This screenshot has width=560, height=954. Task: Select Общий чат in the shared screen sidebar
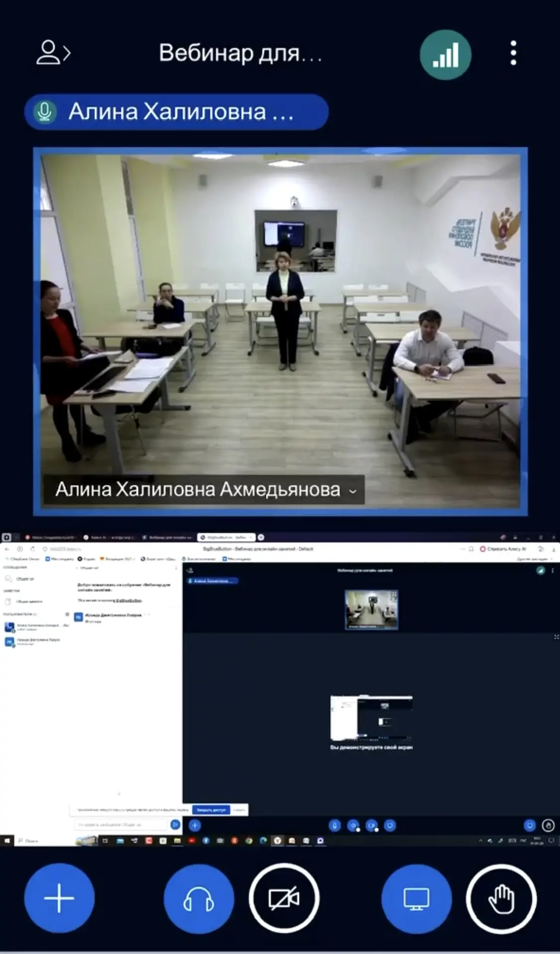[25, 579]
